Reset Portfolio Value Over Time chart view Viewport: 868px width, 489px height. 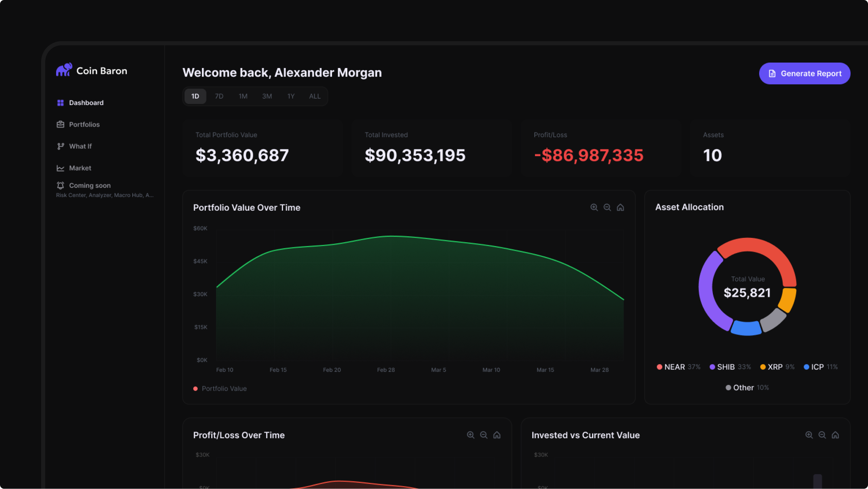tap(620, 208)
